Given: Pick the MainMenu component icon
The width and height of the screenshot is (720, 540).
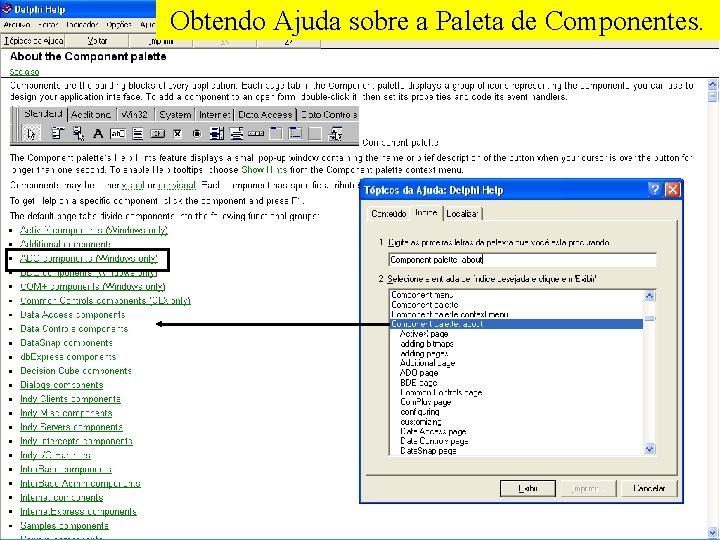Looking at the screenshot, I should (x=57, y=134).
